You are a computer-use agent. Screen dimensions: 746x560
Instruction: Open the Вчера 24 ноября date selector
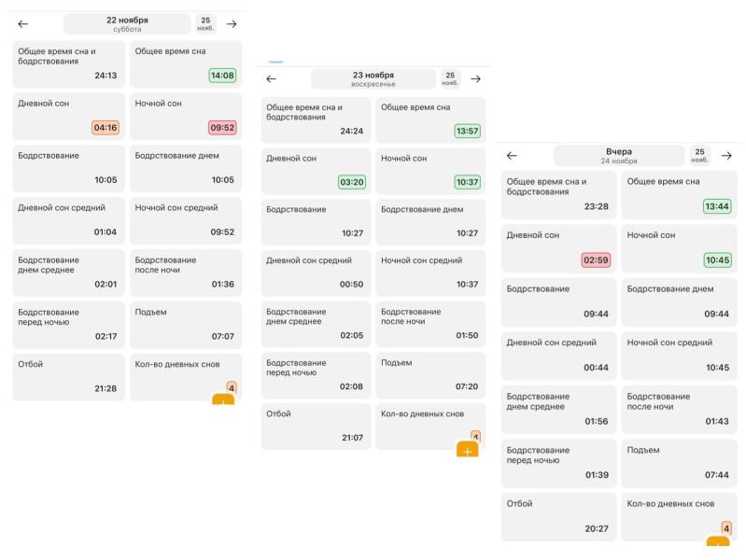pos(619,155)
